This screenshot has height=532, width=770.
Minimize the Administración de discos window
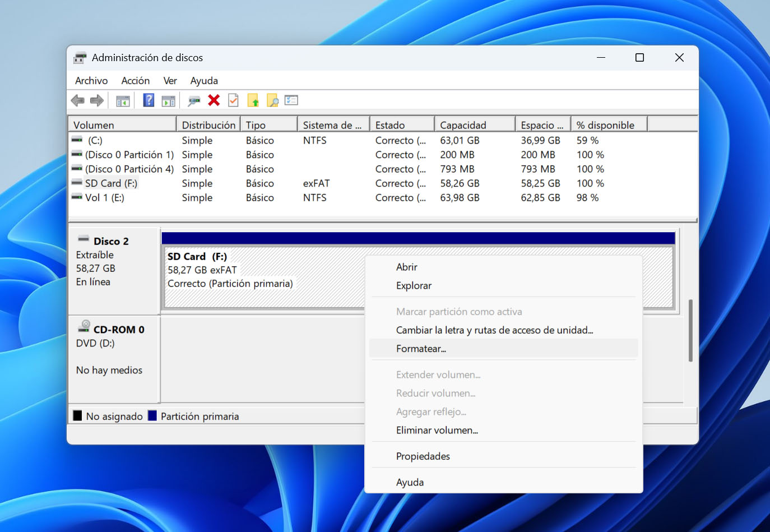click(601, 58)
